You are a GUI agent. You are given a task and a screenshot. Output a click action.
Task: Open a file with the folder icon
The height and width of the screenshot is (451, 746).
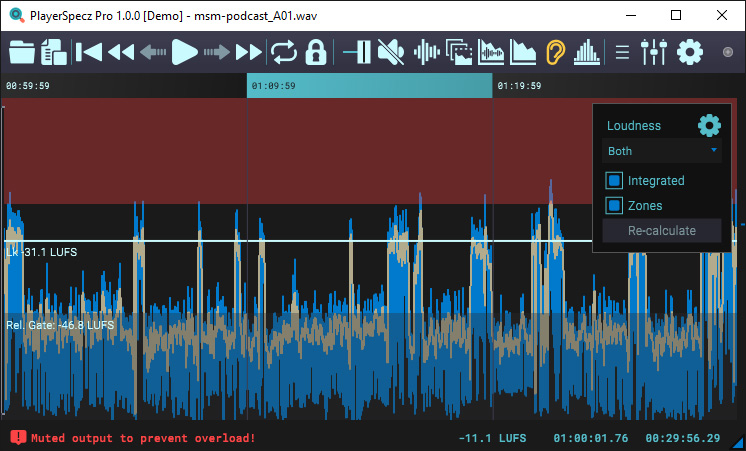(x=21, y=51)
